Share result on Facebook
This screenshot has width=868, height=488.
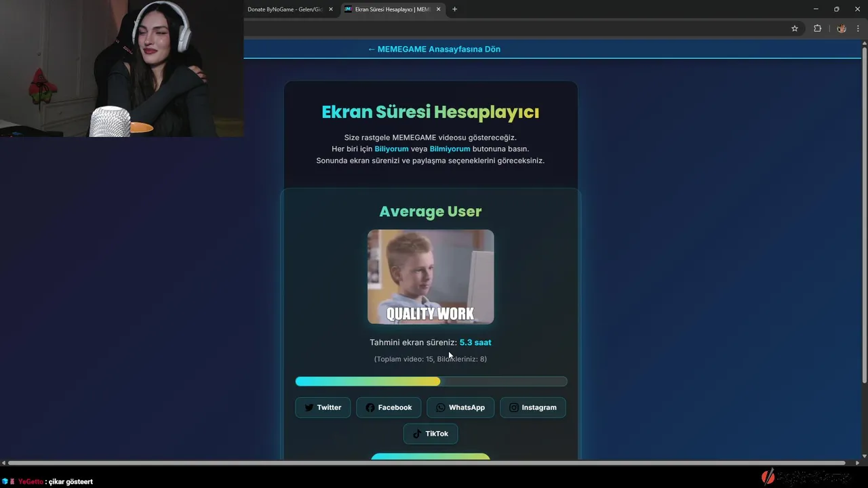(x=389, y=407)
